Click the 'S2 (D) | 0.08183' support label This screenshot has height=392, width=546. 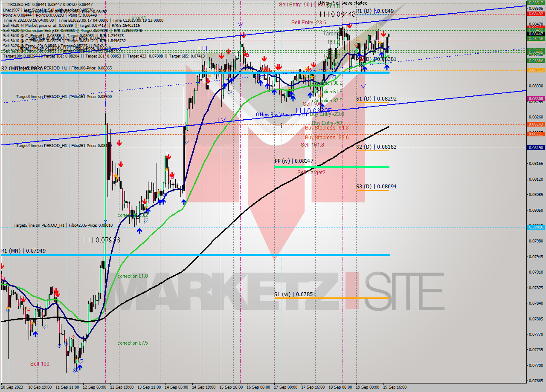tap(376, 147)
